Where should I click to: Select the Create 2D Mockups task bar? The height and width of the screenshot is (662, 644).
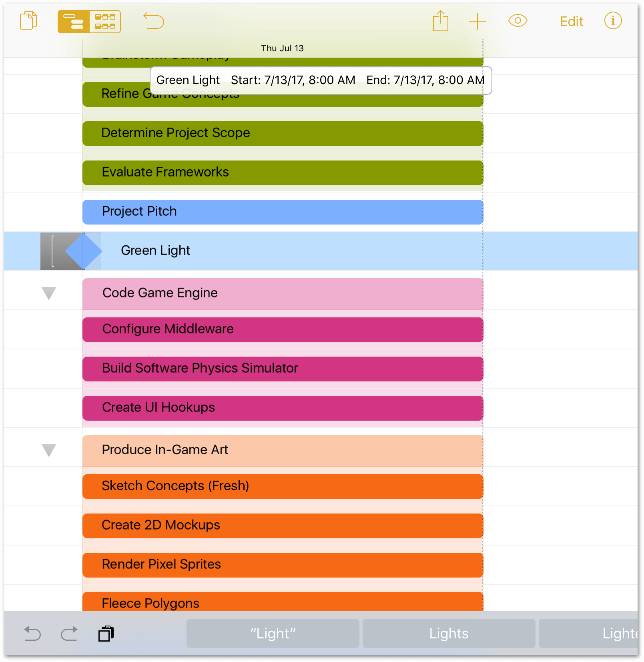point(283,526)
